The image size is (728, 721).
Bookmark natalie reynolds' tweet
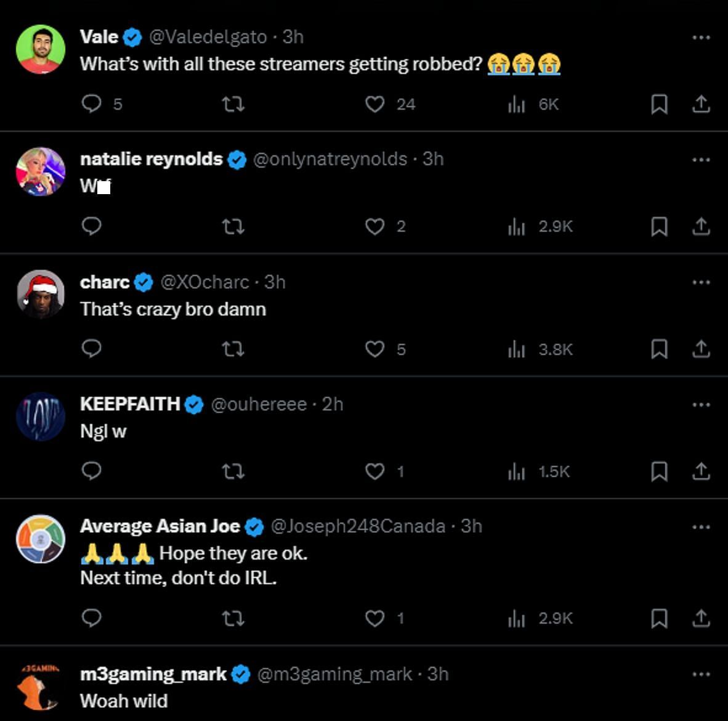coord(659,227)
